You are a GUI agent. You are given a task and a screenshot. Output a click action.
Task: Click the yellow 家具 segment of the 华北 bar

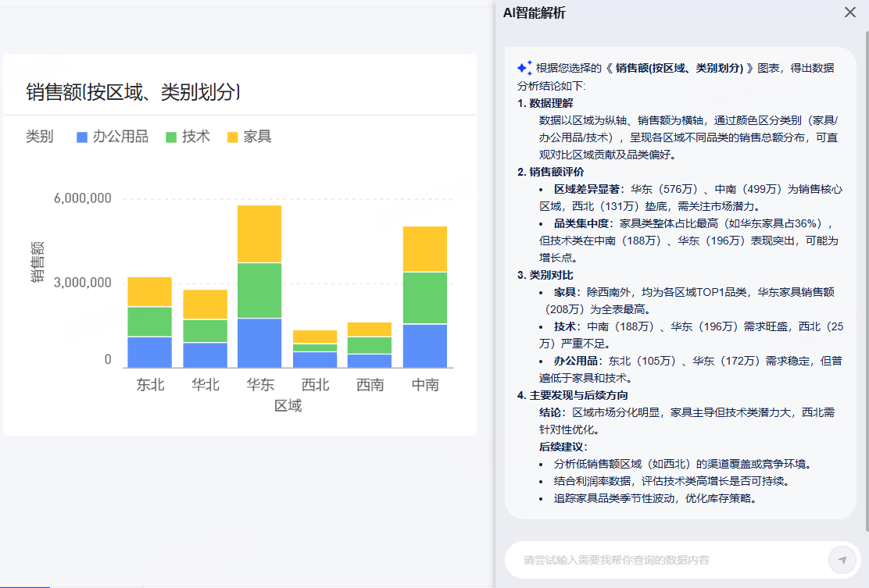[x=205, y=305]
